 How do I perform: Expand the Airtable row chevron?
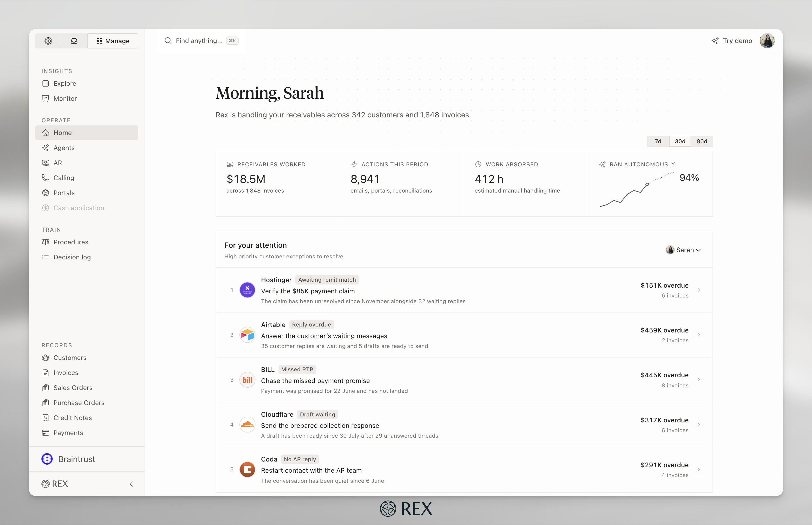pos(699,335)
